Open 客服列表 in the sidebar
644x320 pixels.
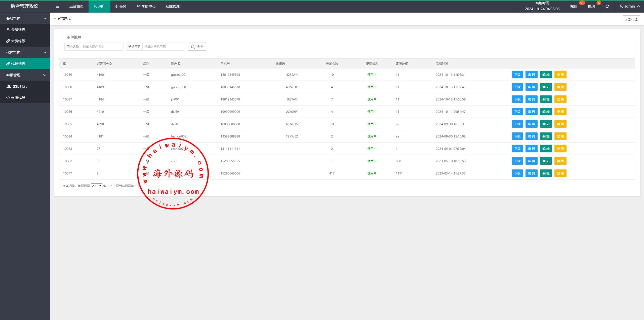tap(19, 86)
